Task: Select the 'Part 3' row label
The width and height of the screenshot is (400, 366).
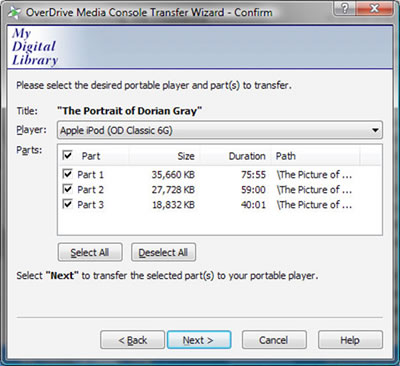Action: click(x=90, y=204)
